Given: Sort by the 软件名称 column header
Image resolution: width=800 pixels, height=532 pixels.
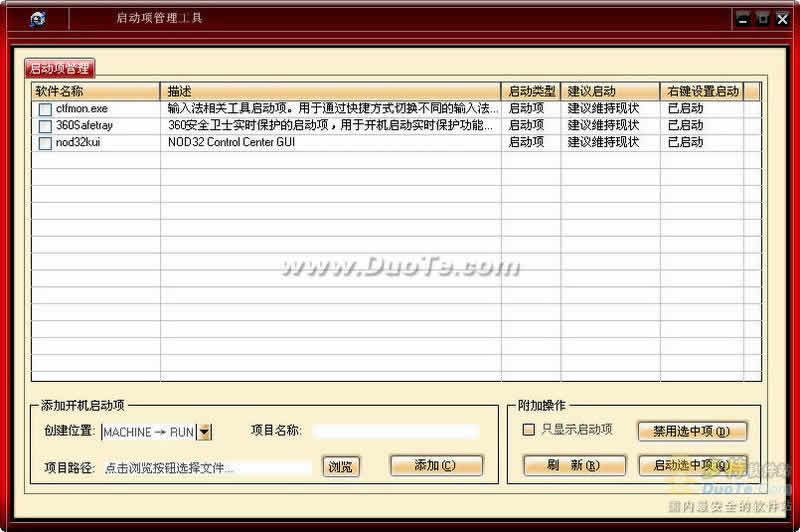Looking at the screenshot, I should [x=95, y=91].
